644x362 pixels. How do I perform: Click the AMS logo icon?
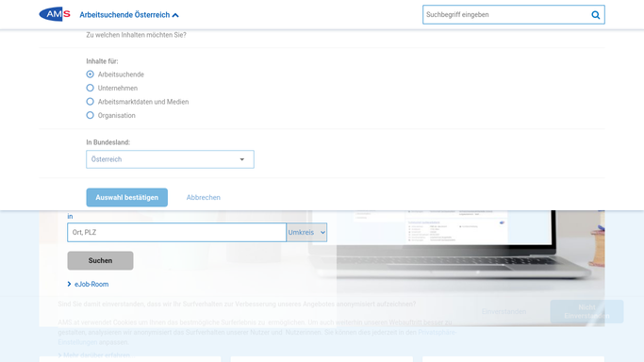55,14
